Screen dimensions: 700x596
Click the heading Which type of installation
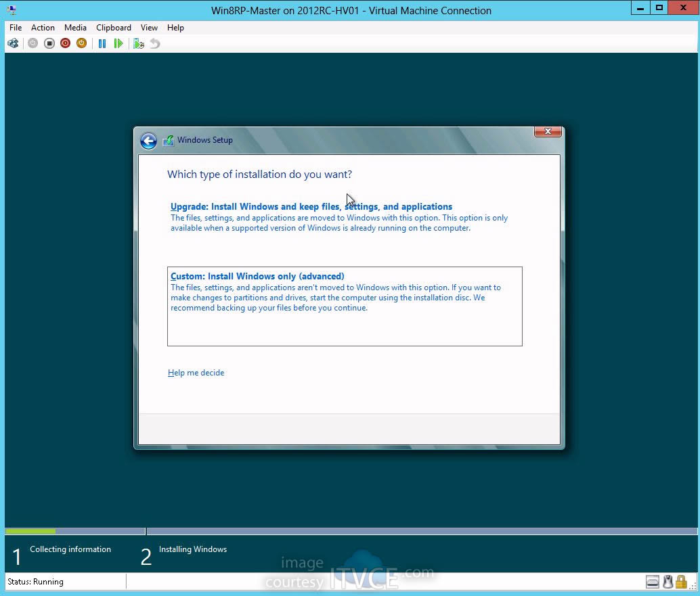click(259, 174)
